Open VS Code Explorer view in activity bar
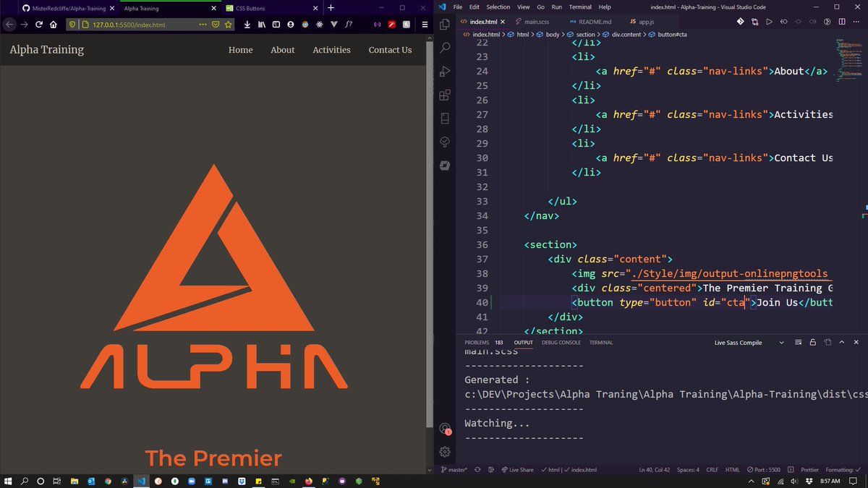This screenshot has height=488, width=868. [x=445, y=24]
